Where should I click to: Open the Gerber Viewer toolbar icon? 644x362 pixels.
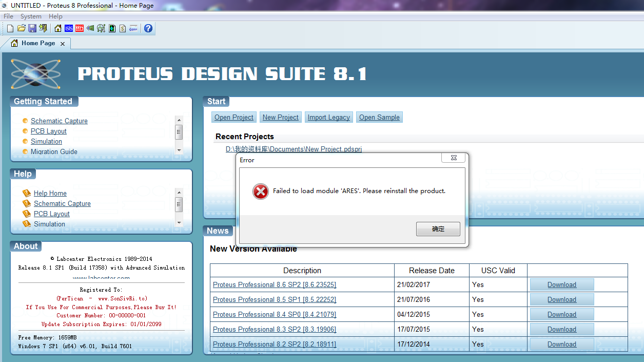(101, 28)
